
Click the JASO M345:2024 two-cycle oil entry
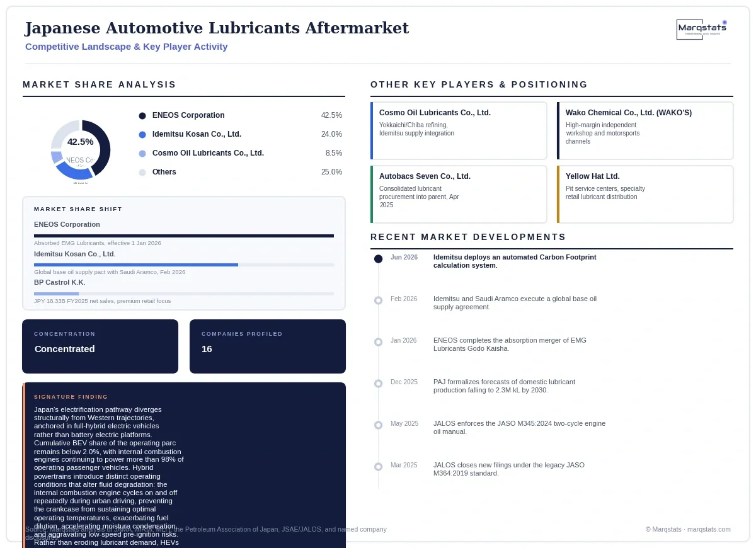click(x=519, y=428)
